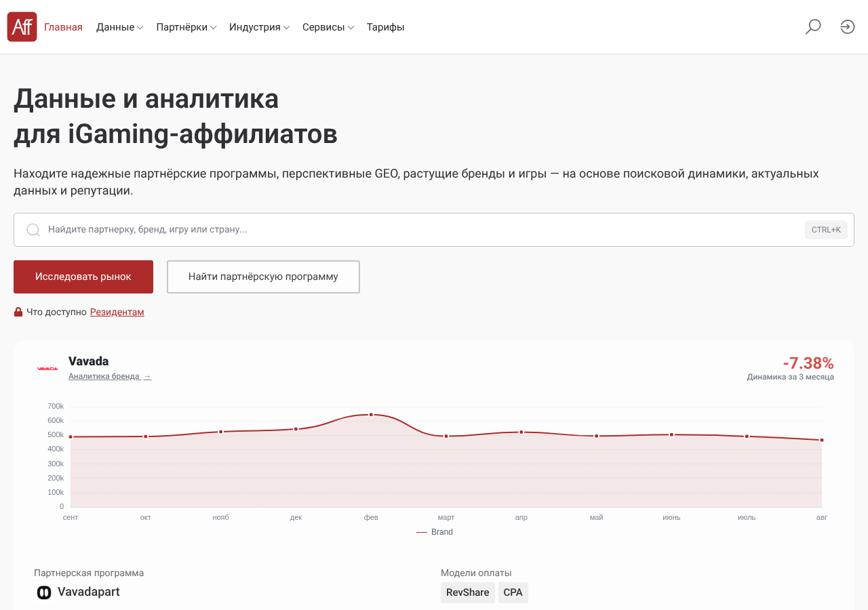Click Найти партнёрскую программу button
The image size is (868, 610).
[x=263, y=277]
